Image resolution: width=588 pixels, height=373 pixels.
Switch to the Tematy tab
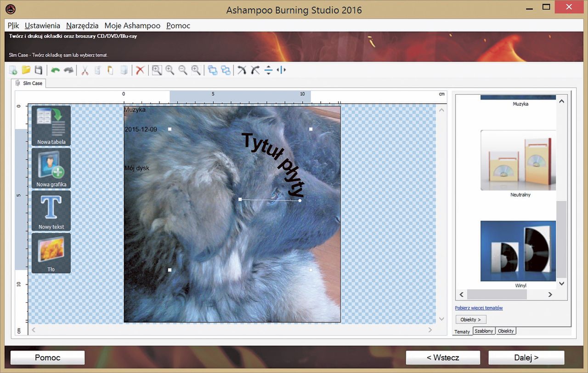pyautogui.click(x=462, y=331)
